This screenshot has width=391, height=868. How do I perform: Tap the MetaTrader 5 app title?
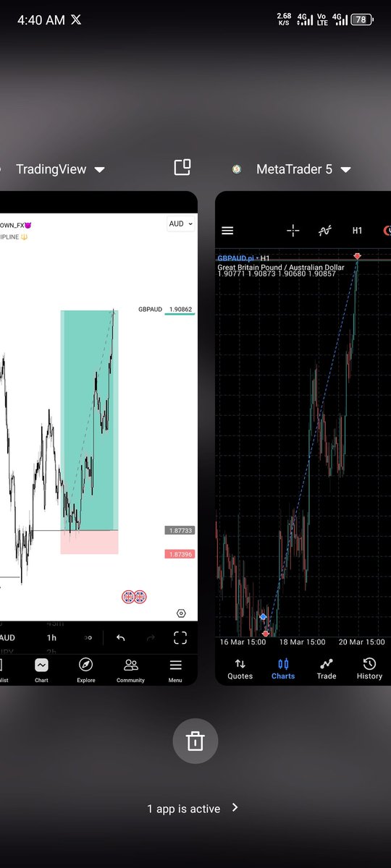point(295,169)
